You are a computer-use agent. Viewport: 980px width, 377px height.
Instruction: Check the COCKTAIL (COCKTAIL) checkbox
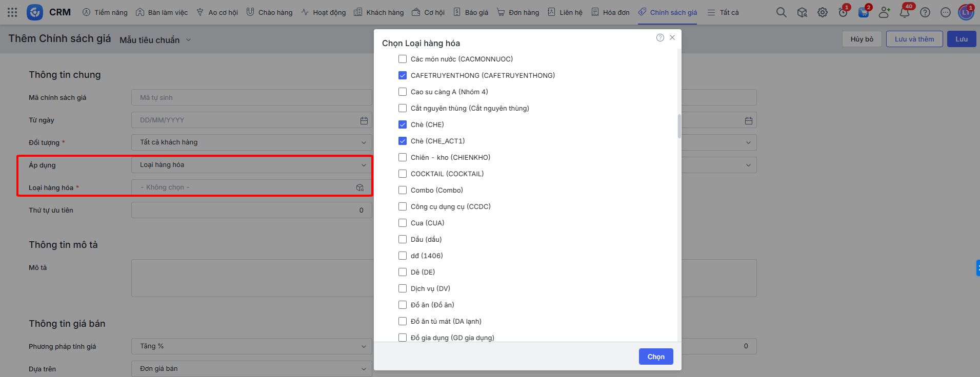(403, 174)
